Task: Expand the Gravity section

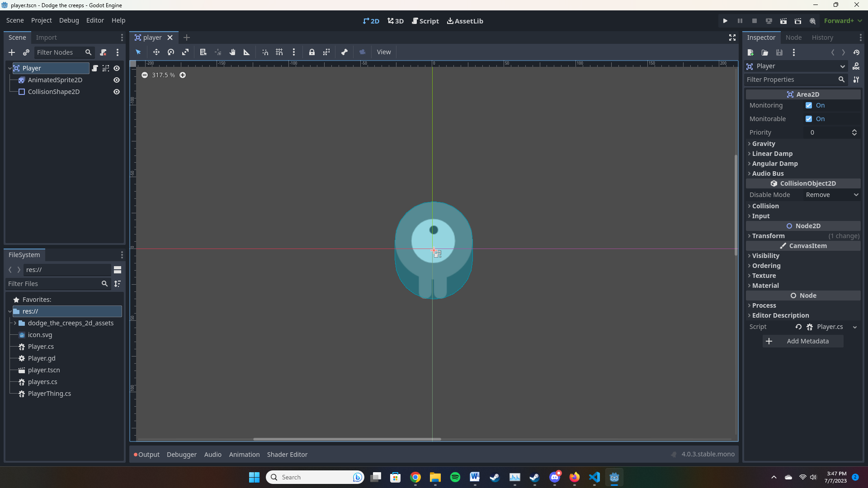Action: click(x=764, y=143)
